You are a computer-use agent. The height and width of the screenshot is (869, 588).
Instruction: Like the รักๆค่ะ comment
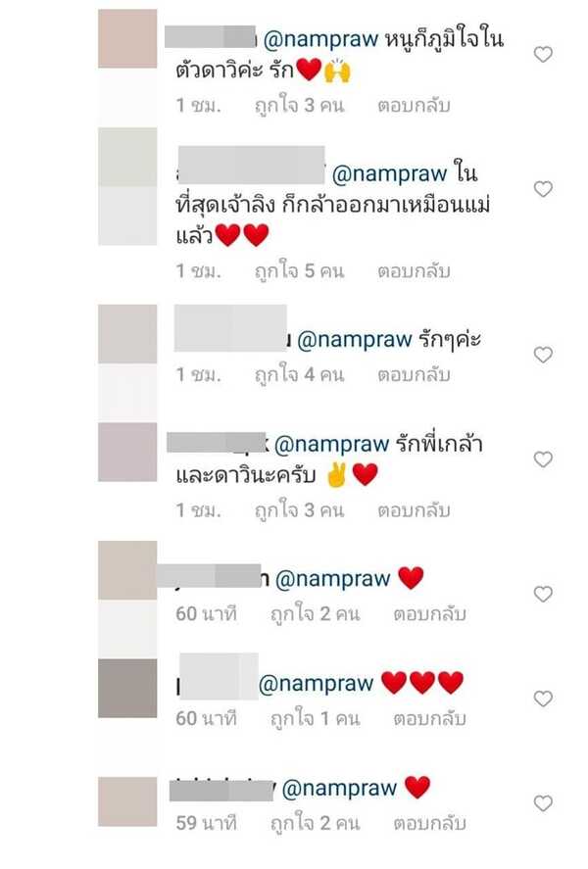(543, 355)
